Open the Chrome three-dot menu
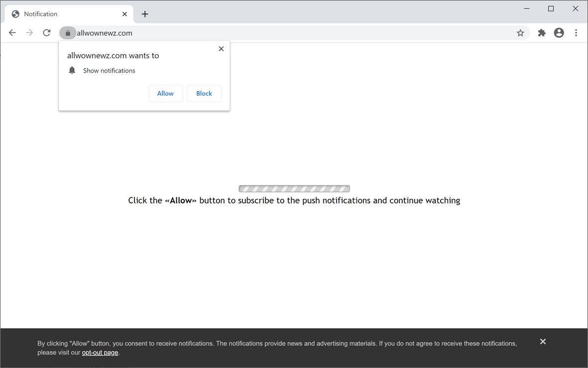Viewport: 588px width, 368px height. tap(576, 32)
